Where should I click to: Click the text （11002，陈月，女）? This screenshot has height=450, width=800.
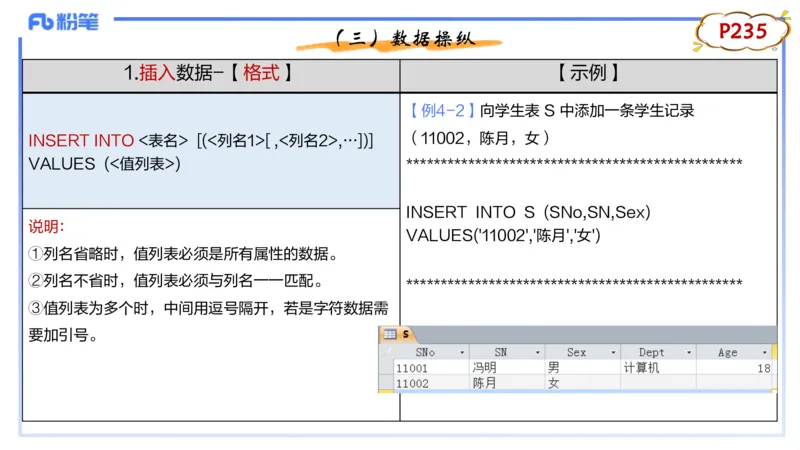(x=480, y=138)
